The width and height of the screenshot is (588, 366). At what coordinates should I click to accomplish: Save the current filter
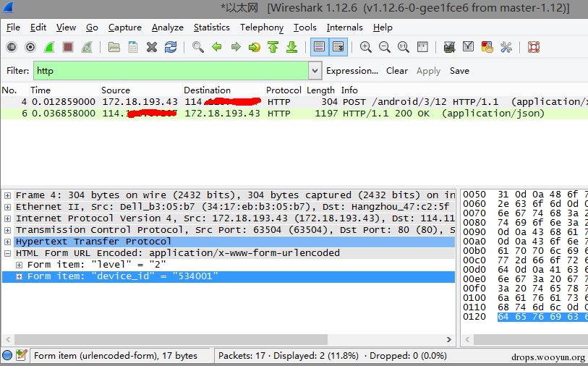coord(459,71)
